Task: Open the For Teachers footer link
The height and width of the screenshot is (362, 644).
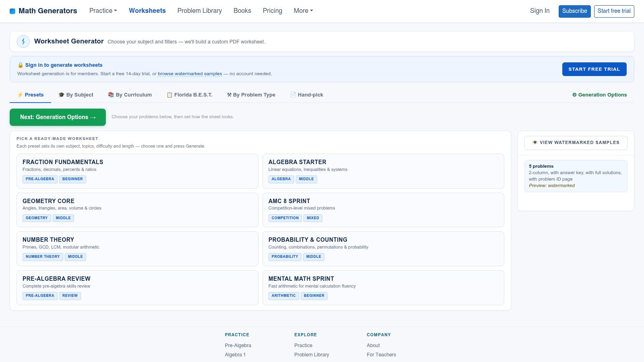Action: tap(381, 355)
